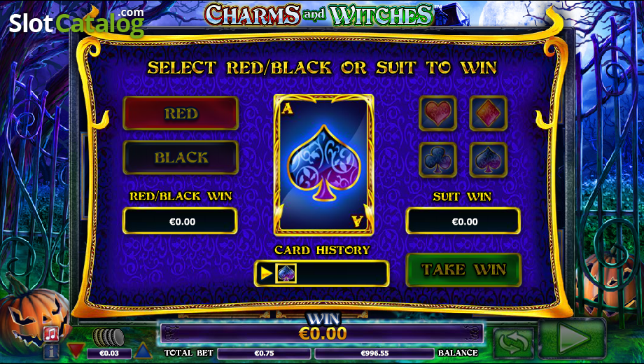Image resolution: width=644 pixels, height=364 pixels.
Task: Decrease coin value with red down arrow
Action: (x=76, y=351)
